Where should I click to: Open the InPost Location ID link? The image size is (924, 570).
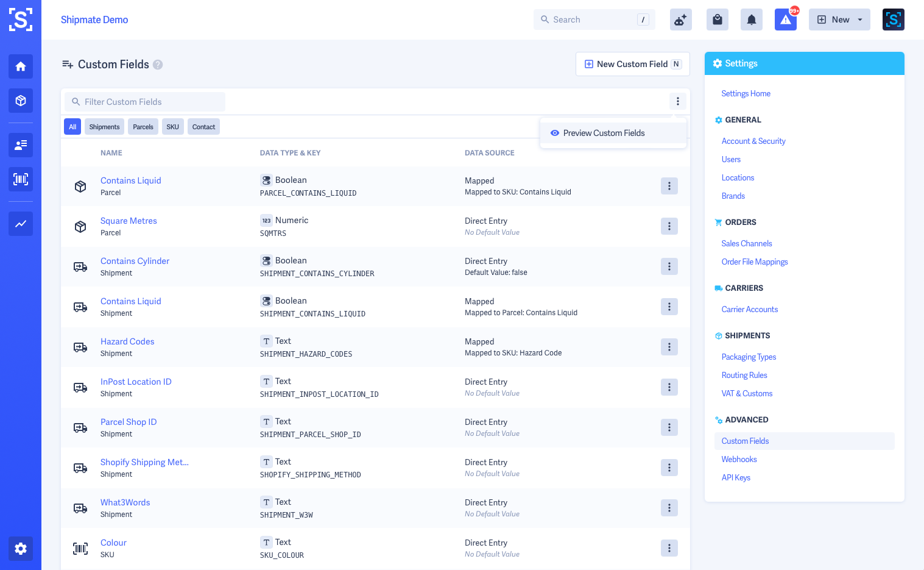(x=136, y=382)
